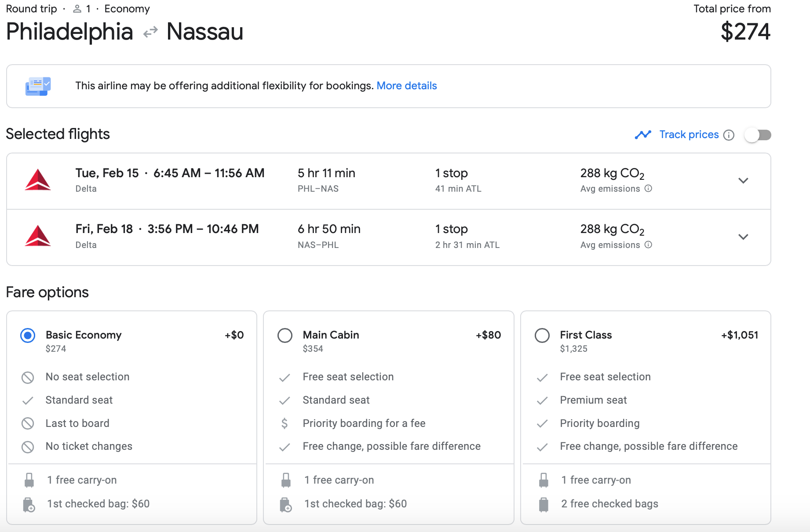Image resolution: width=810 pixels, height=532 pixels.
Task: Click the 1 stop 41 min ATL layover info
Action: [458, 180]
